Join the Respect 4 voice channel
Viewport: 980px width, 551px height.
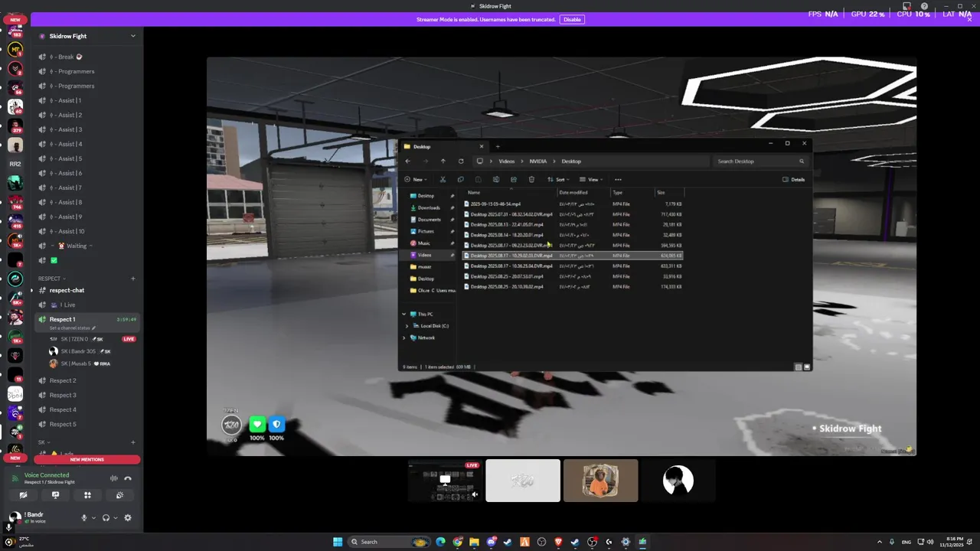tap(87, 409)
